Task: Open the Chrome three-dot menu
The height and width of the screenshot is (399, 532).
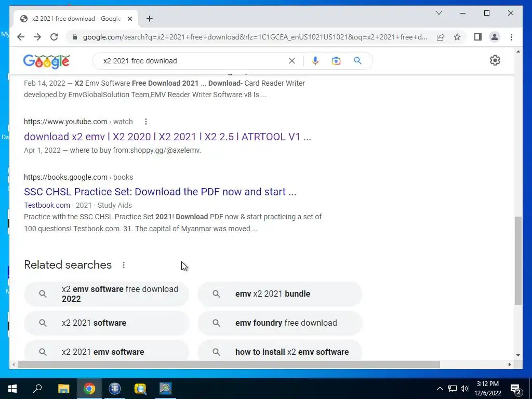Action: click(x=511, y=37)
